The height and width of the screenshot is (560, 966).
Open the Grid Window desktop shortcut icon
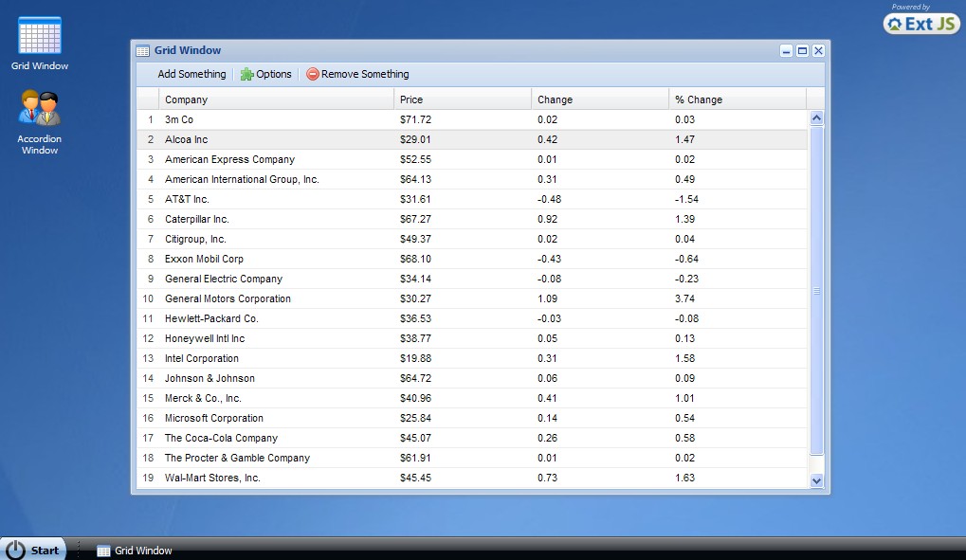coord(40,36)
